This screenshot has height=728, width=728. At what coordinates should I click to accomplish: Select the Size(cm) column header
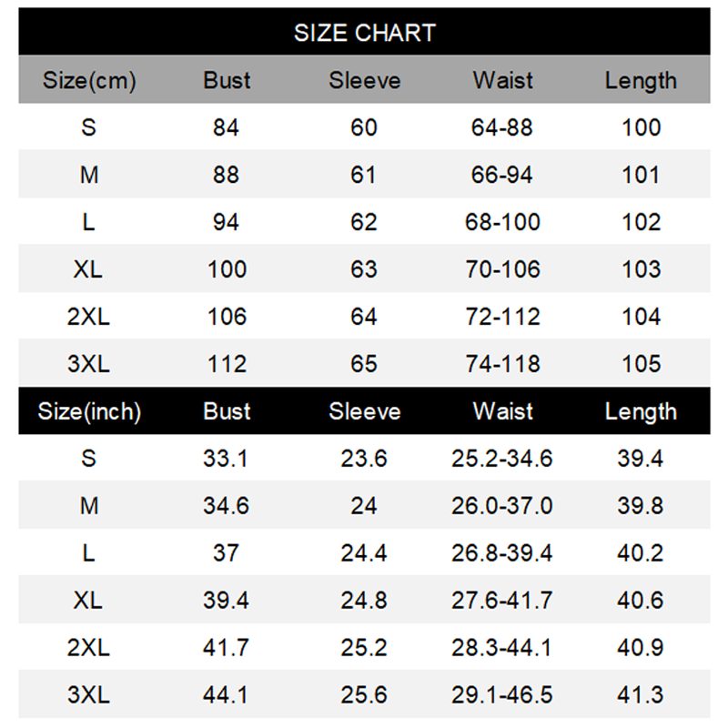pyautogui.click(x=89, y=80)
